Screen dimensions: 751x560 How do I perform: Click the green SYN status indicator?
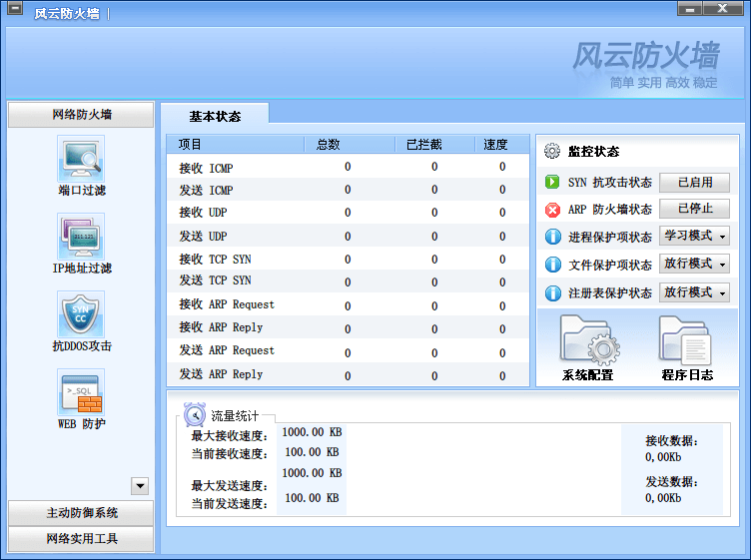(552, 183)
